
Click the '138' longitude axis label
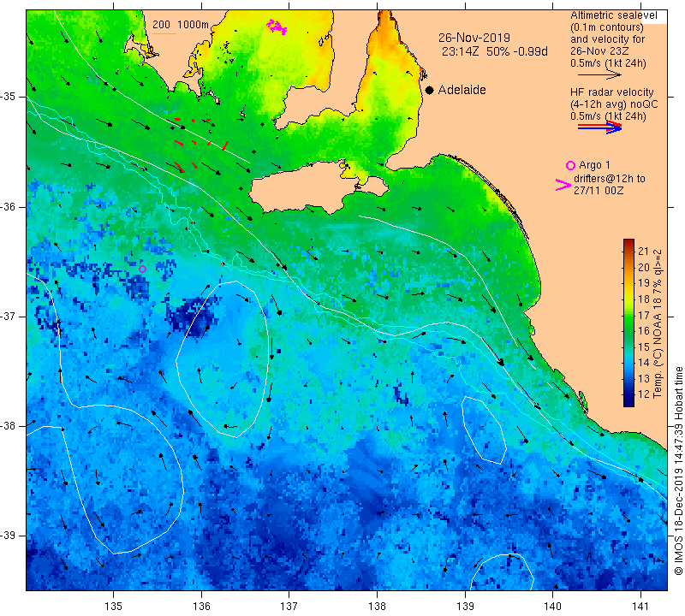(377, 606)
